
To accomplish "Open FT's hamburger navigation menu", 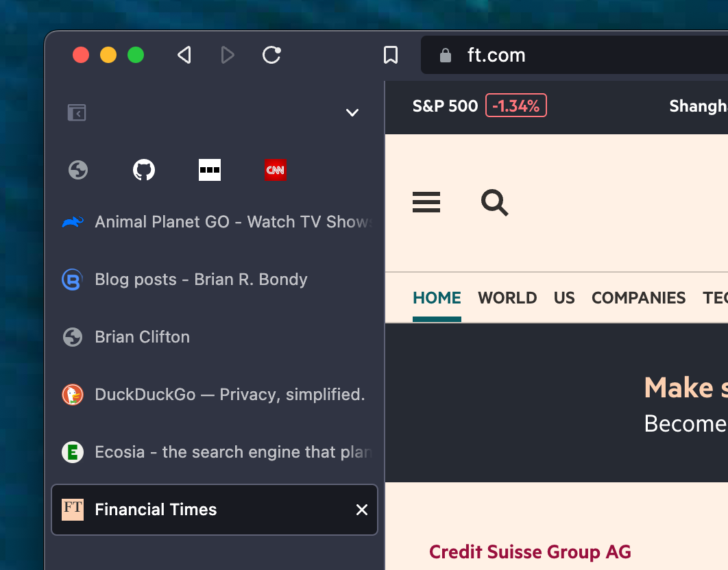I will (426, 202).
